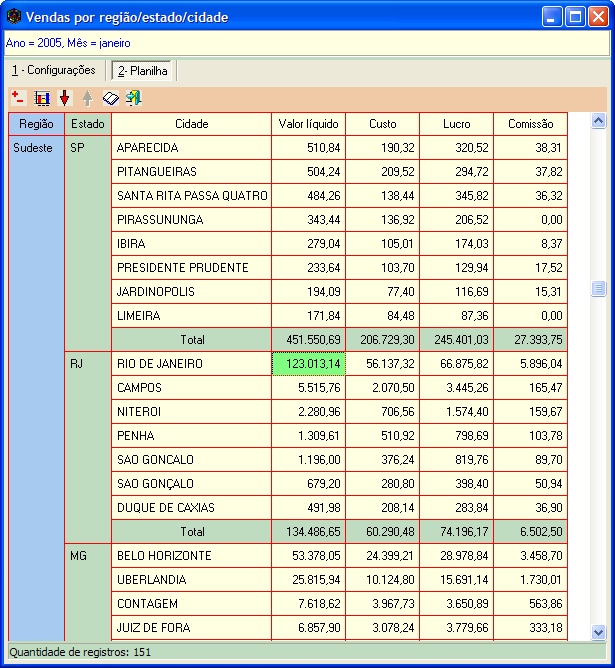The height and width of the screenshot is (668, 615).
Task: Select the CONTAGEM city cell
Action: click(x=191, y=604)
